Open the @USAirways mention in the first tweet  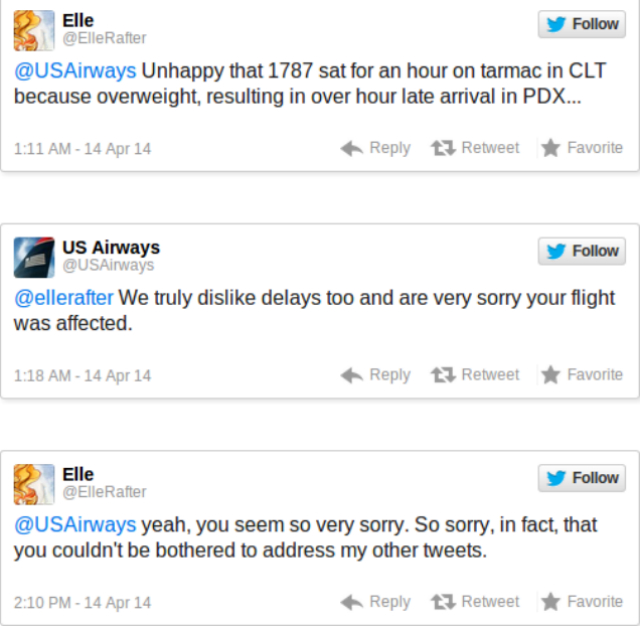click(74, 71)
